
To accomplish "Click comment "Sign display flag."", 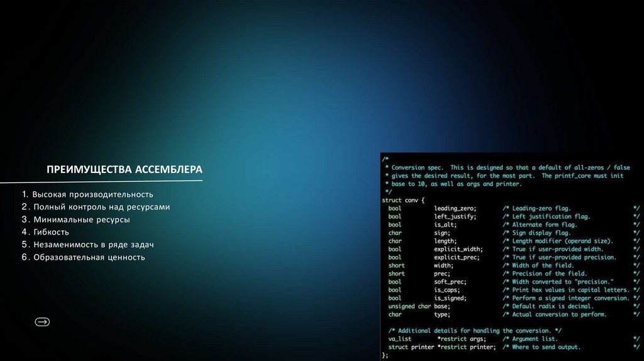I will (541, 233).
